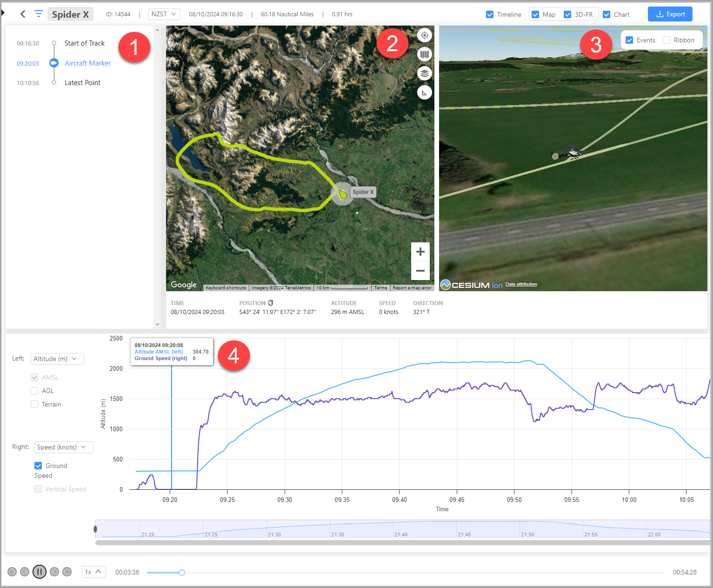This screenshot has width=713, height=588.
Task: Open the map layers stack icon
Action: pyautogui.click(x=424, y=73)
